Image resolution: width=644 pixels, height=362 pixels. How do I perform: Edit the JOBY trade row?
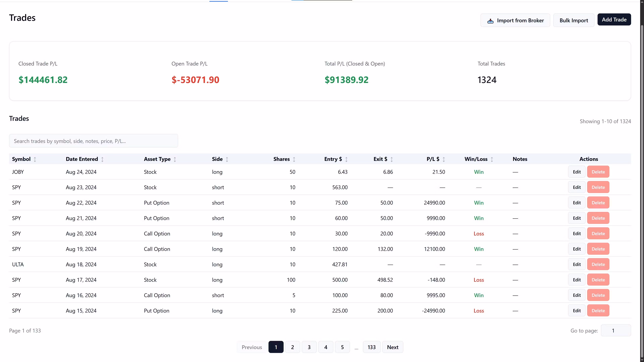click(577, 172)
